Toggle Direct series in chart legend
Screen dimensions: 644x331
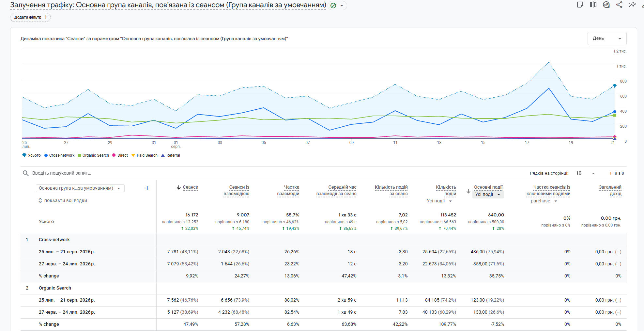coord(120,155)
